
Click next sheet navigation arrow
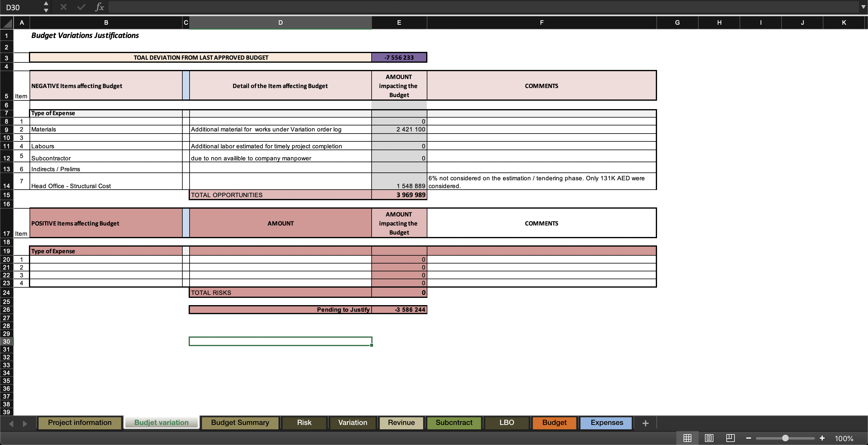pos(25,423)
